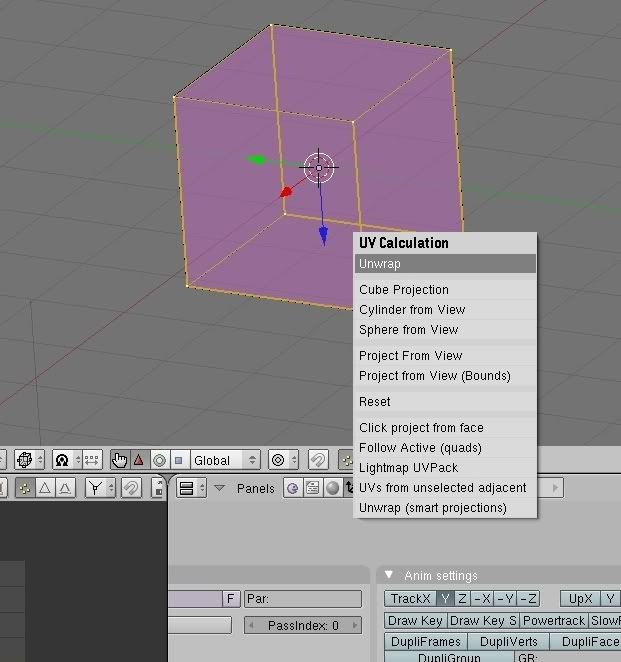
Task: Click the UV sticky selection mode icon
Action: tap(95, 488)
